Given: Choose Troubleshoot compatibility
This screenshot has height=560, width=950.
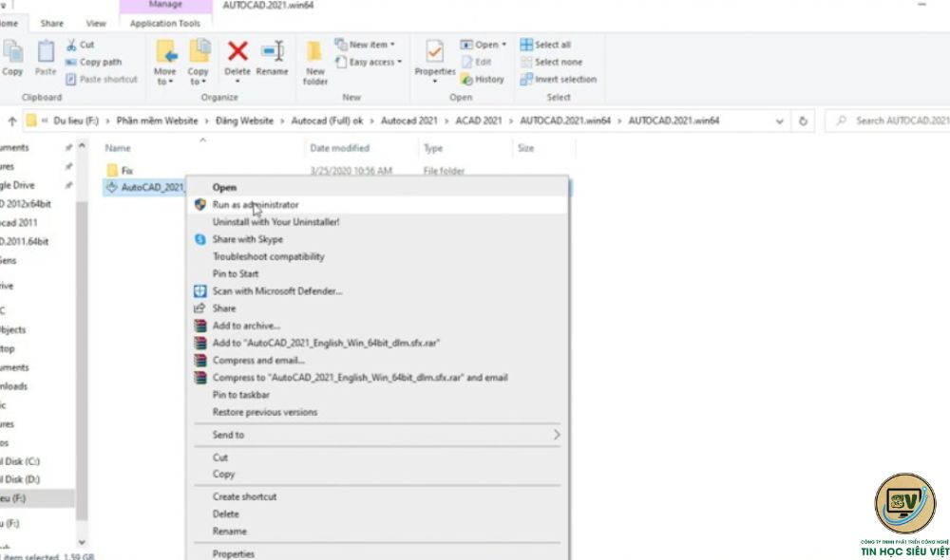Looking at the screenshot, I should [x=378, y=256].
